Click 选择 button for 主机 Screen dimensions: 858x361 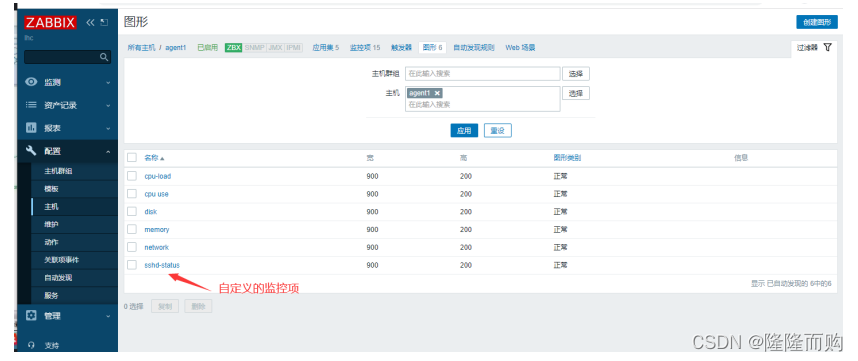(576, 93)
